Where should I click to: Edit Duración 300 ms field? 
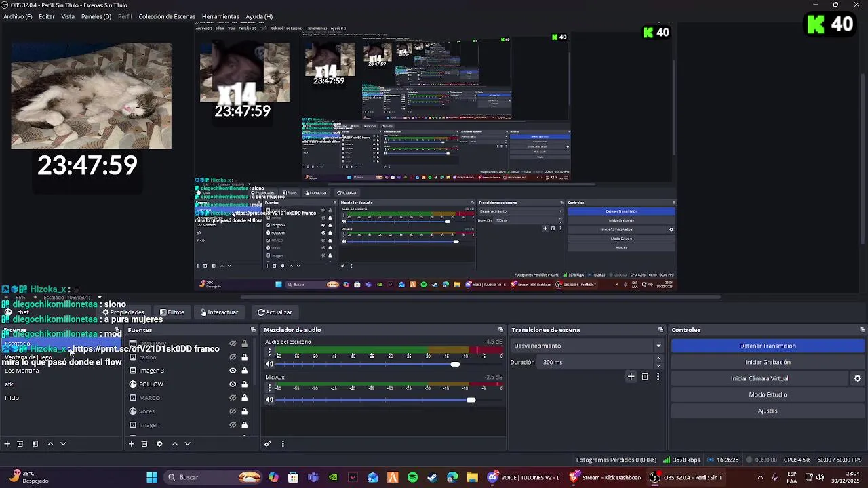(x=597, y=362)
